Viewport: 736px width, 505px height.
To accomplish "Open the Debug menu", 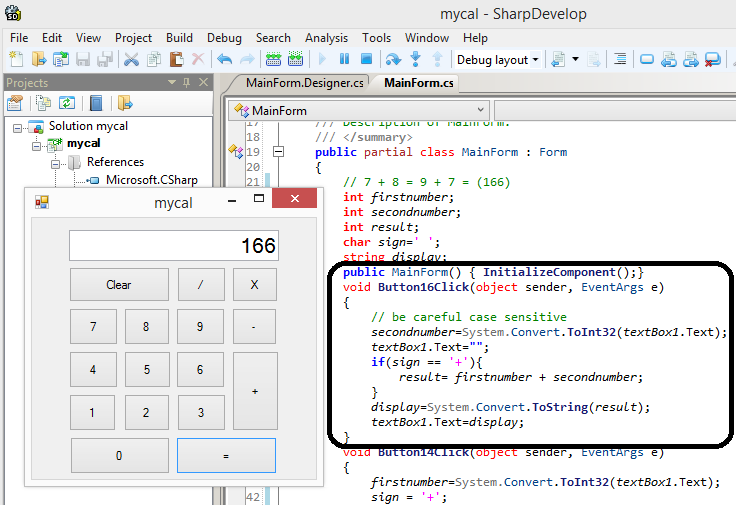I will 222,38.
